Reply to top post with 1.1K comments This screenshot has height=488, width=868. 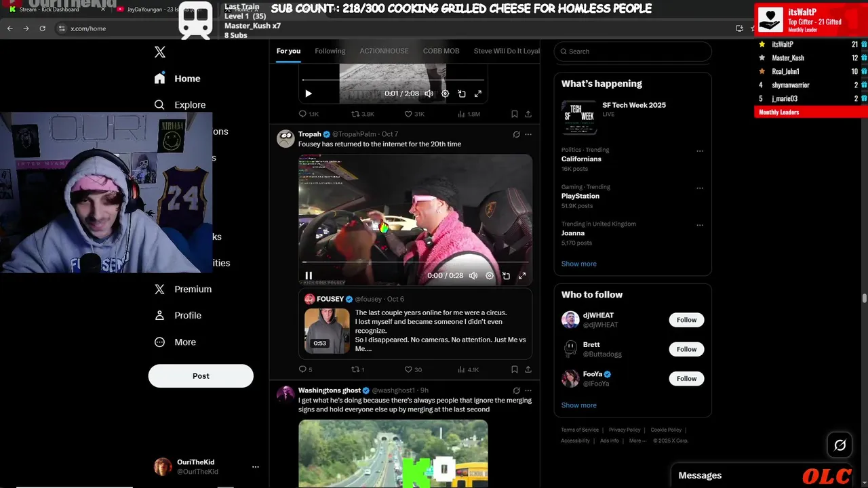pos(309,115)
